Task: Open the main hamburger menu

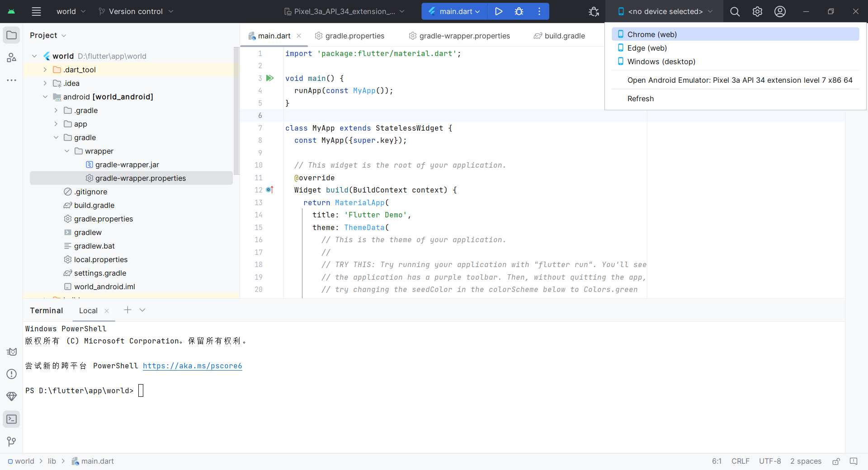Action: [x=36, y=11]
